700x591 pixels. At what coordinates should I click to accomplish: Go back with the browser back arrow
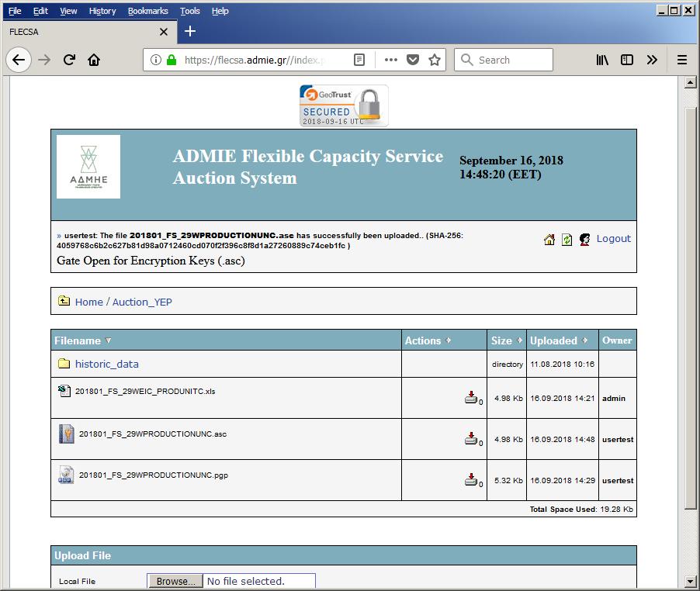(x=19, y=60)
